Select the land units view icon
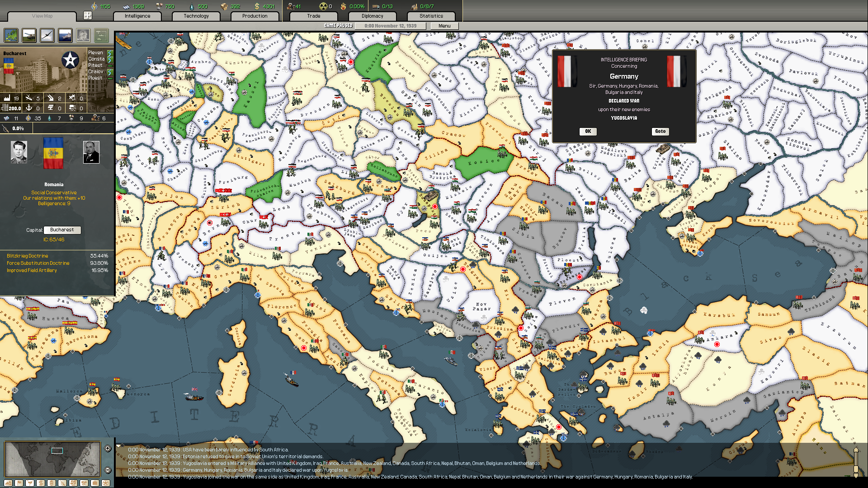Image resolution: width=868 pixels, height=488 pixels. click(29, 35)
